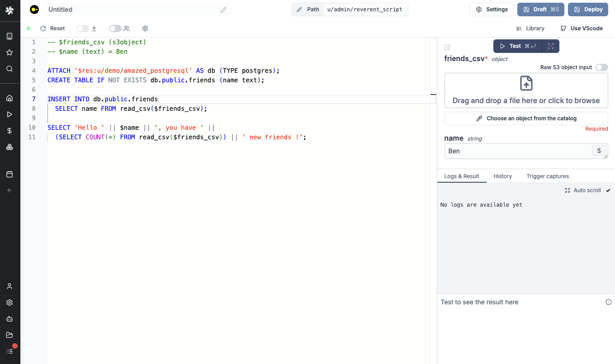Open search from the left sidebar
This screenshot has width=615, height=364.
click(x=9, y=69)
